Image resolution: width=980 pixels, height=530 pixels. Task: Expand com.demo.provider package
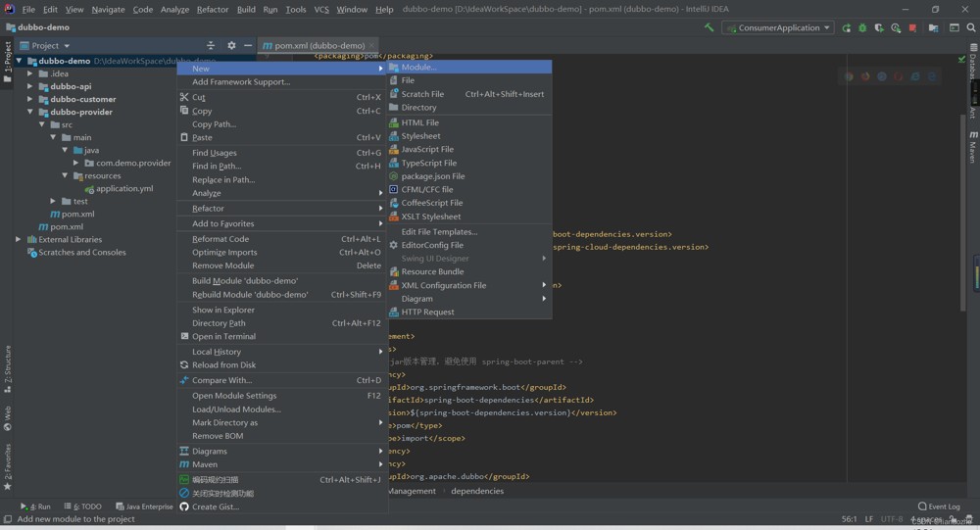click(x=76, y=163)
